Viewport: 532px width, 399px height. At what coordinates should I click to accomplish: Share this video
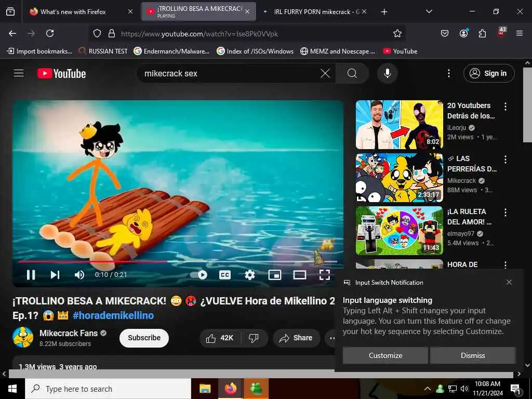[296, 338]
